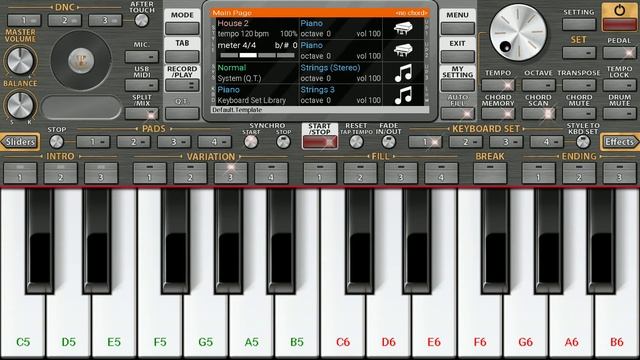Adjust the Balance knob
This screenshot has width=640, height=360.
click(x=20, y=105)
